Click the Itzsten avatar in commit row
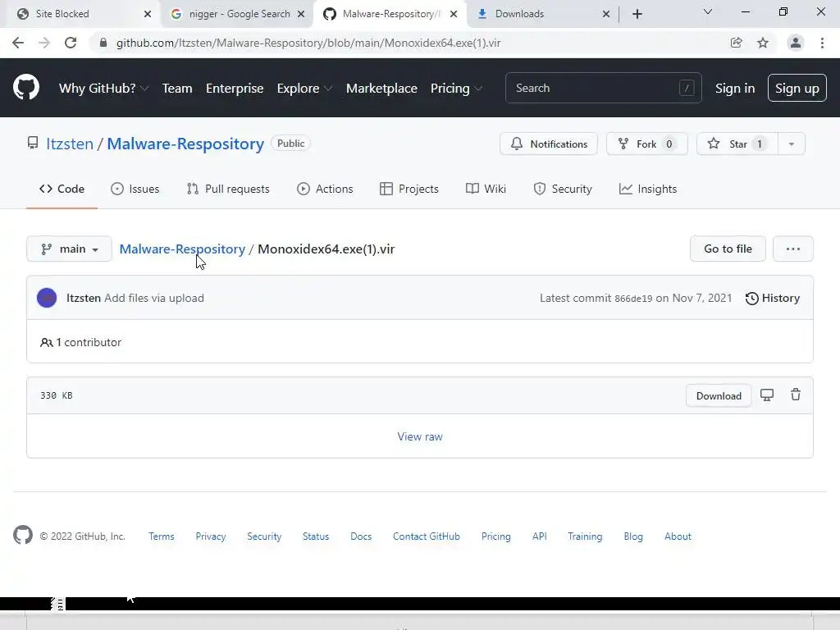Screen dimensions: 840x630 pos(47,298)
